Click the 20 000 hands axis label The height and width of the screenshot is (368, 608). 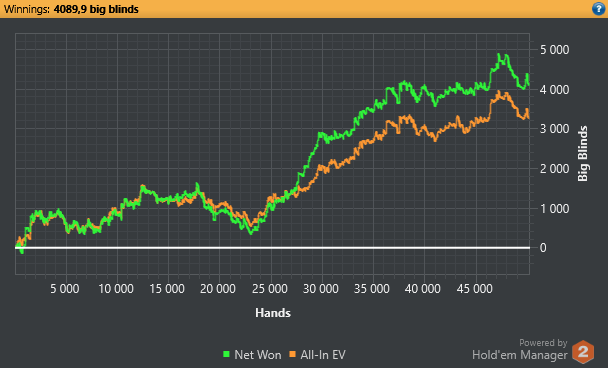click(x=218, y=289)
